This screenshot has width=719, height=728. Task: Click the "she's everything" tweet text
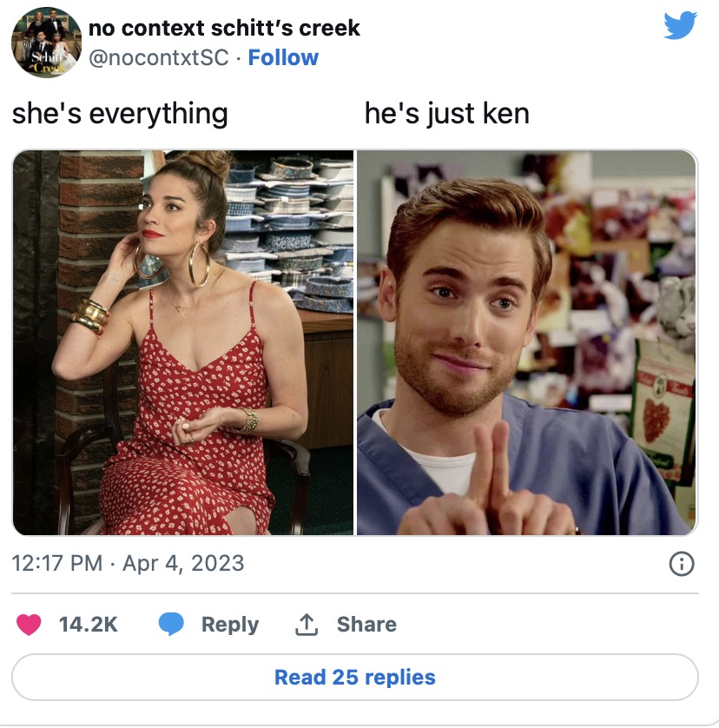120,114
